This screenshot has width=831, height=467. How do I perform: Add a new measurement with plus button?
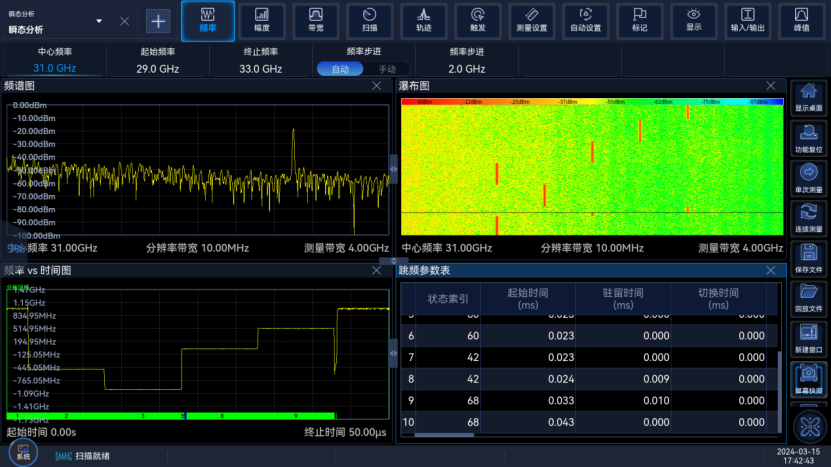158,21
